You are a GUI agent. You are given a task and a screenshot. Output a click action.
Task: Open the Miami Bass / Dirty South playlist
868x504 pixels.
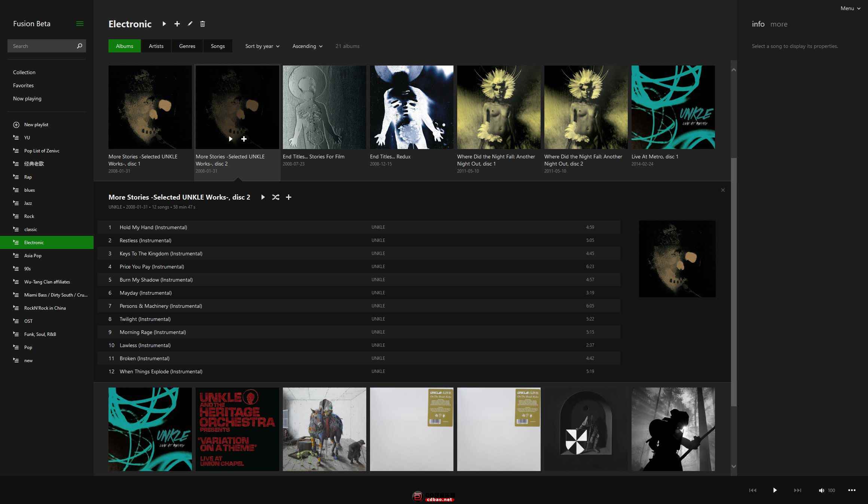(47, 295)
